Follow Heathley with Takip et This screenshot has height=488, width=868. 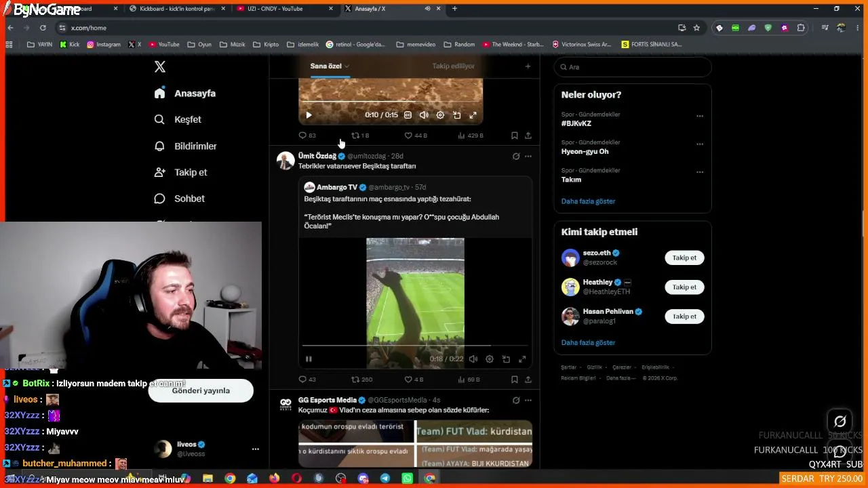click(684, 287)
